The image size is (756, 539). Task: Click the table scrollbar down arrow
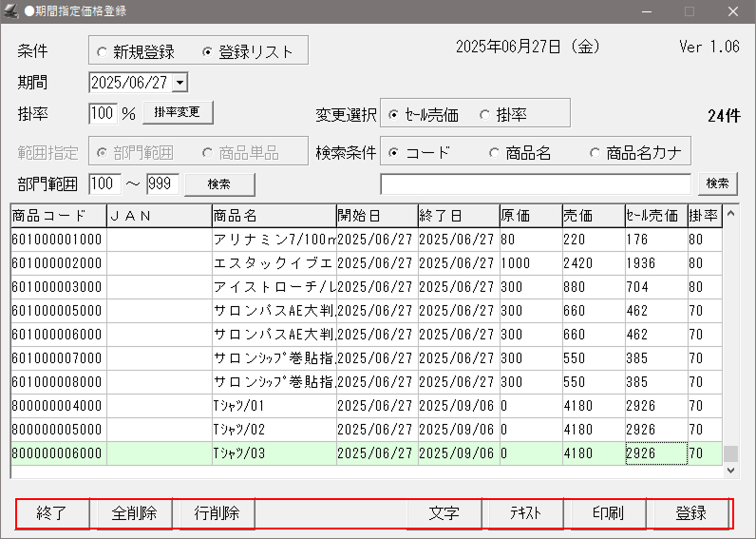[x=730, y=470]
